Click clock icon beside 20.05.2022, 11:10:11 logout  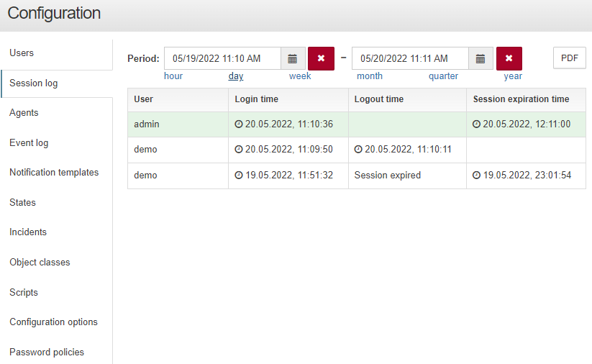point(358,149)
